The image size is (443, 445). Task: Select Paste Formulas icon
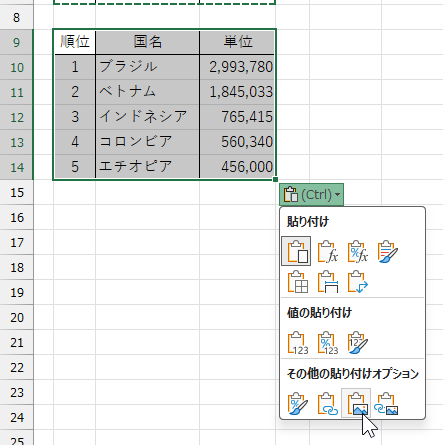(327, 251)
